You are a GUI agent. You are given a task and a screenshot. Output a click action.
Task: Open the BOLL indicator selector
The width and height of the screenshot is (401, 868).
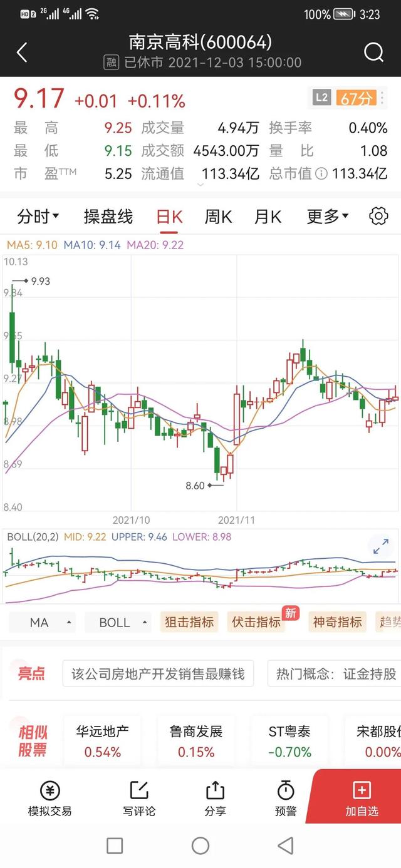click(x=118, y=622)
